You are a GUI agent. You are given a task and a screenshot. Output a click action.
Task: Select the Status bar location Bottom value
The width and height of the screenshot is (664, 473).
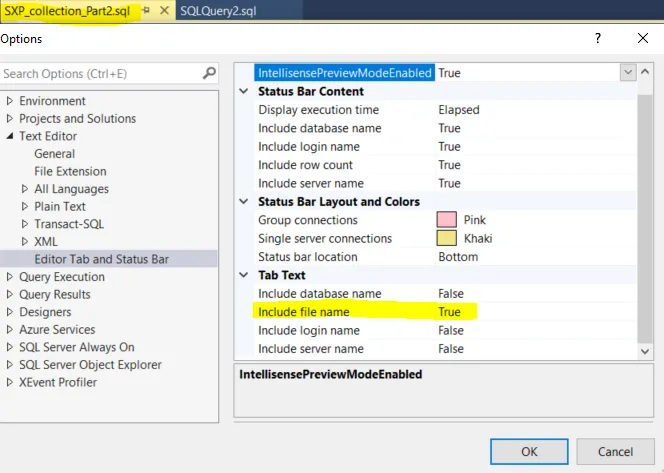(458, 257)
